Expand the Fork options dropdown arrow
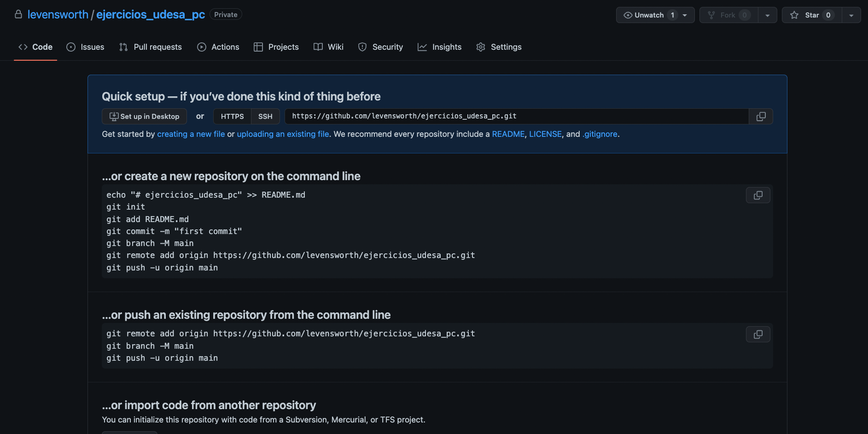 [768, 15]
